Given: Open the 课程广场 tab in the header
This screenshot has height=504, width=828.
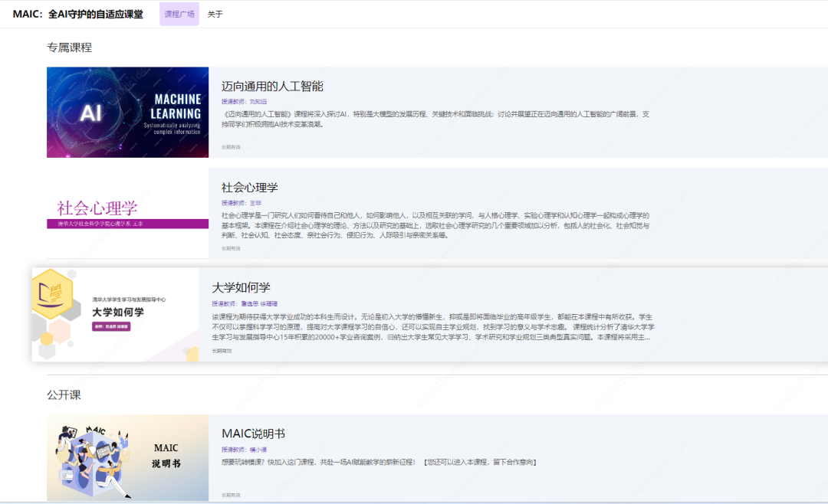Looking at the screenshot, I should pyautogui.click(x=179, y=14).
